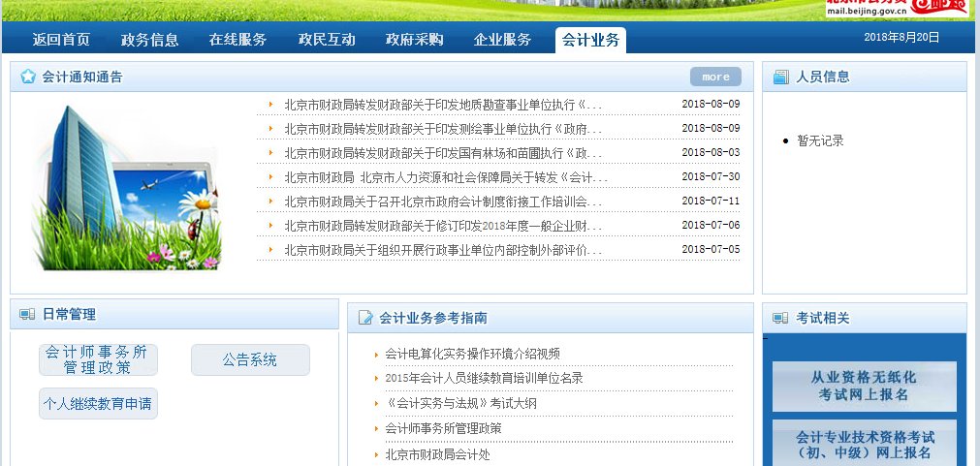Click the 会计业务参考指南 panel title
980x466 pixels.
pos(433,318)
